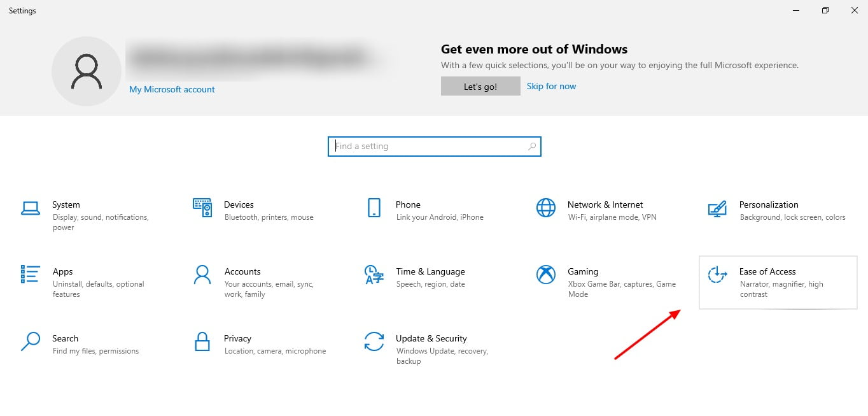
Task: Select the Update & Security heading
Action: [x=431, y=338]
